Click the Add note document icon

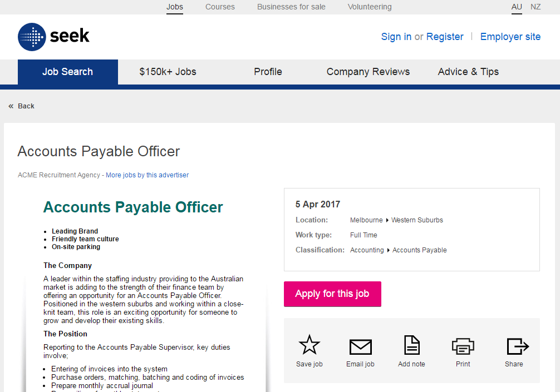coord(412,345)
